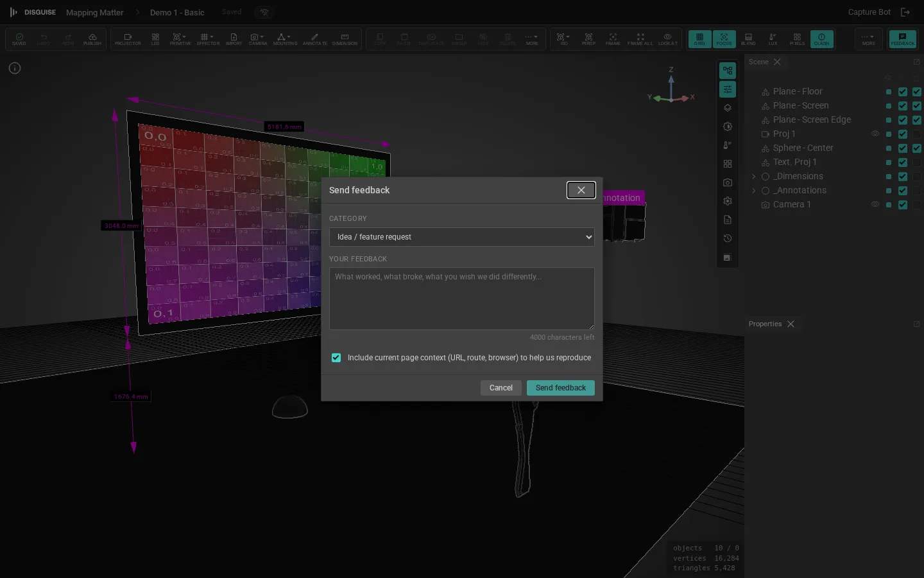Click into Your Feedback text area
Image resolution: width=924 pixels, height=578 pixels.
[462, 299]
